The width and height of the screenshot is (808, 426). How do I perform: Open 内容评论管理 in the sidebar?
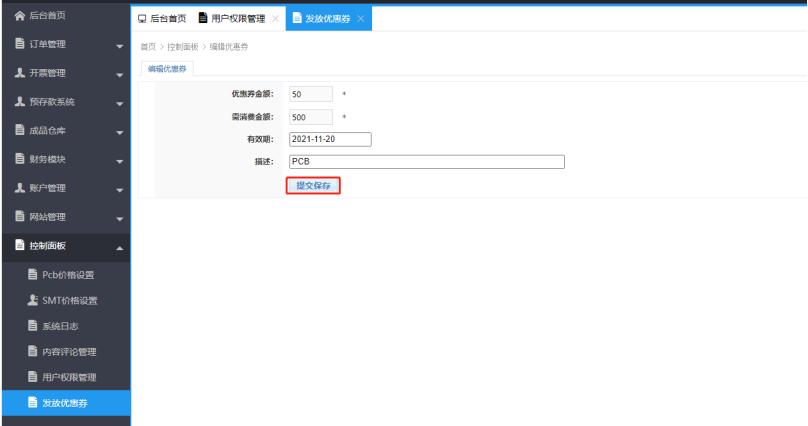pos(69,352)
